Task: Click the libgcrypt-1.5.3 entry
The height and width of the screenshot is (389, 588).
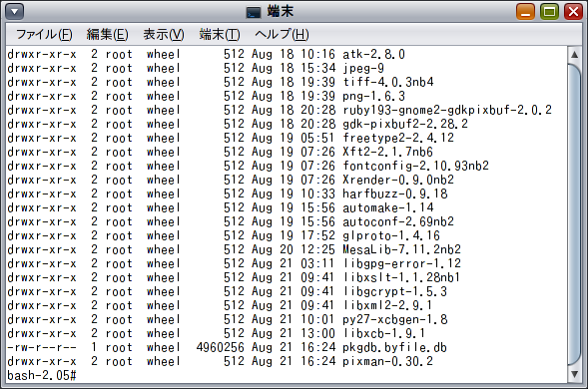Action: (395, 292)
